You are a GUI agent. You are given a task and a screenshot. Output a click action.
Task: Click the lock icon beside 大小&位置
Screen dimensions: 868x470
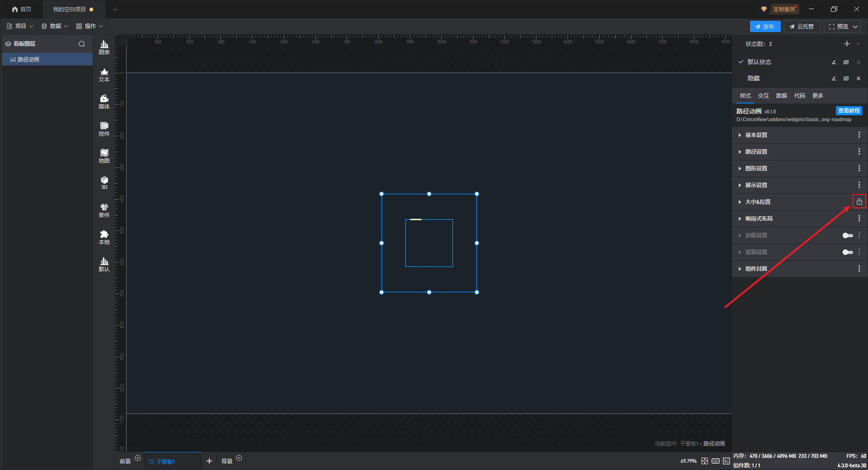pos(859,202)
